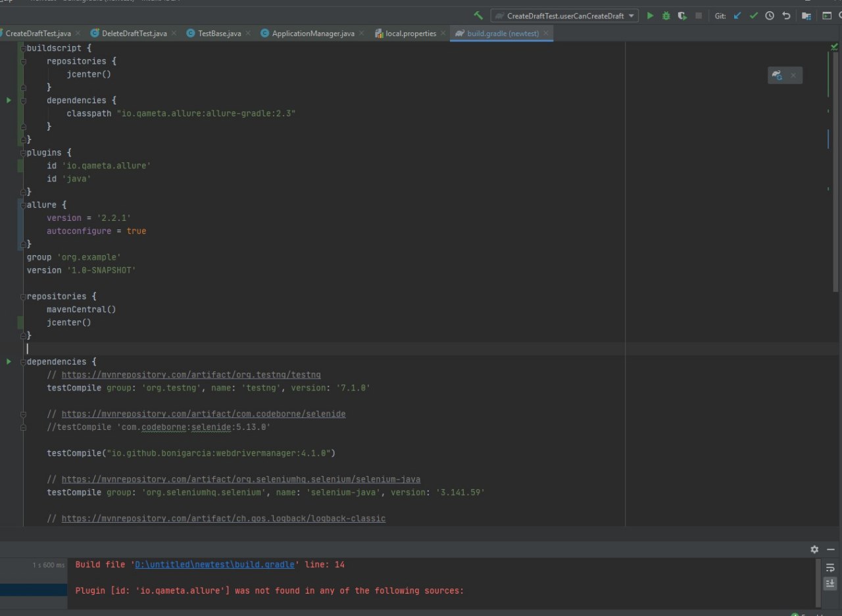Close the ApplicationManager.java tab

point(361,34)
